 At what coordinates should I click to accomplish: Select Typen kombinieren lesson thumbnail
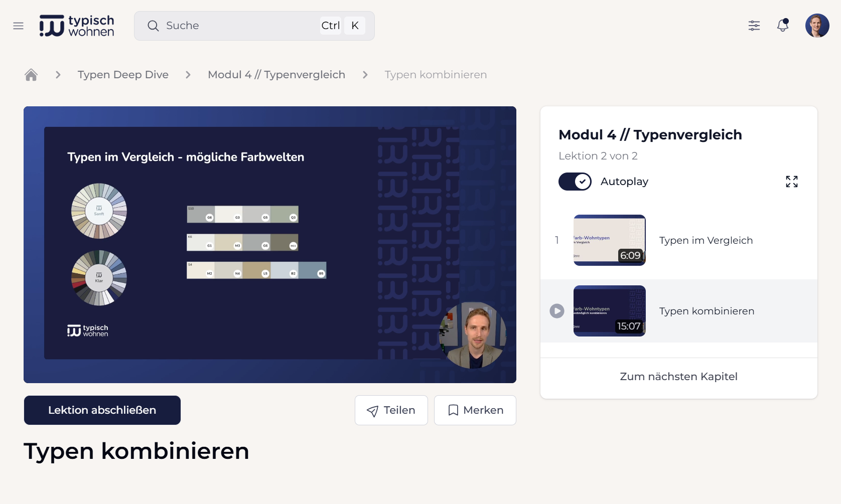[x=609, y=311]
